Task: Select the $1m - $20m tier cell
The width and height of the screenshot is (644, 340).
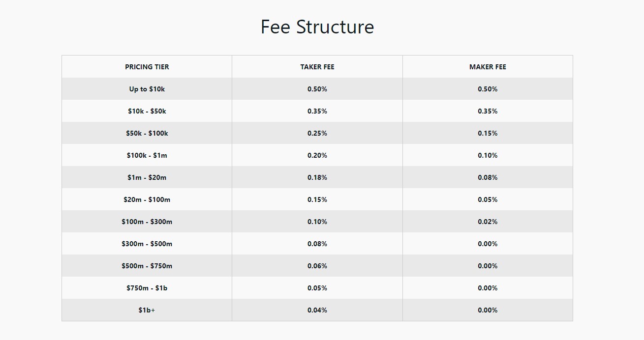Action: tap(147, 177)
